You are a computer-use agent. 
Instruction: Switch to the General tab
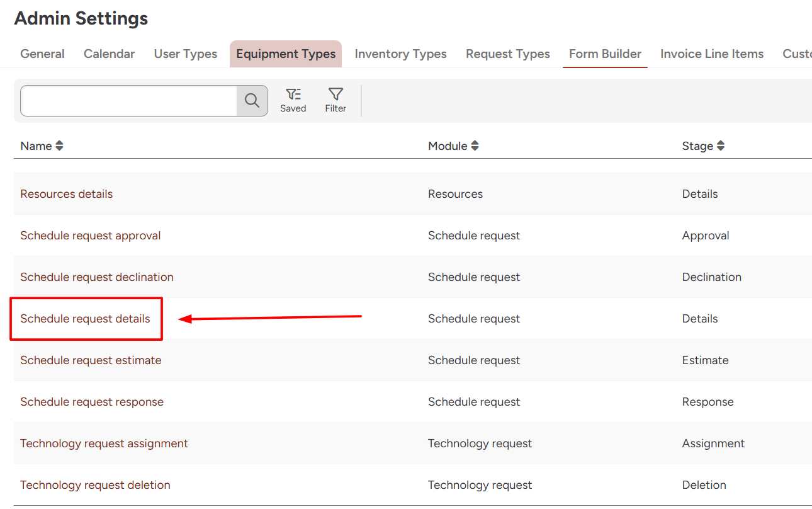point(42,54)
